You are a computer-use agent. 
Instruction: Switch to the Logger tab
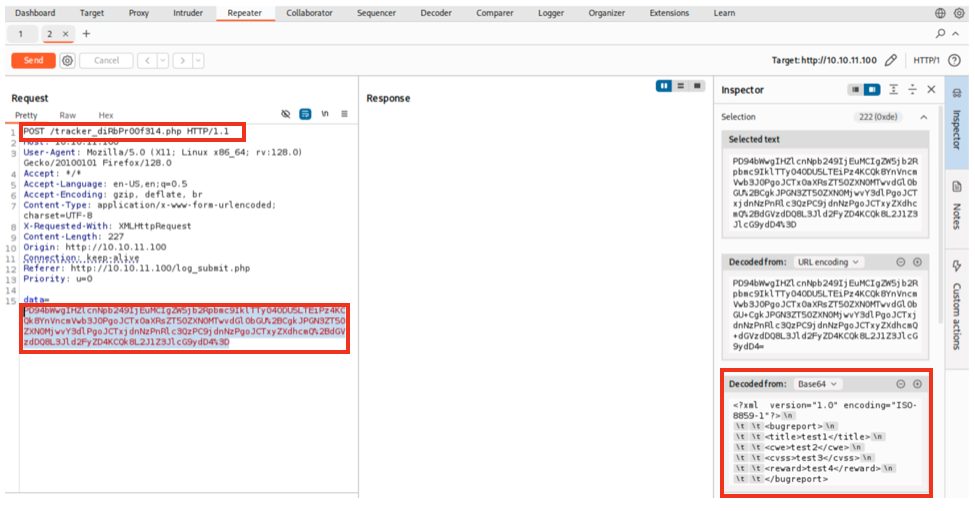pyautogui.click(x=551, y=13)
